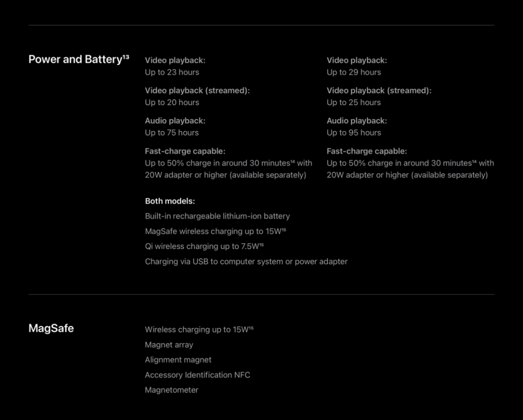Select the 'Alignment magnet' feature text
The height and width of the screenshot is (420, 523).
click(x=178, y=360)
